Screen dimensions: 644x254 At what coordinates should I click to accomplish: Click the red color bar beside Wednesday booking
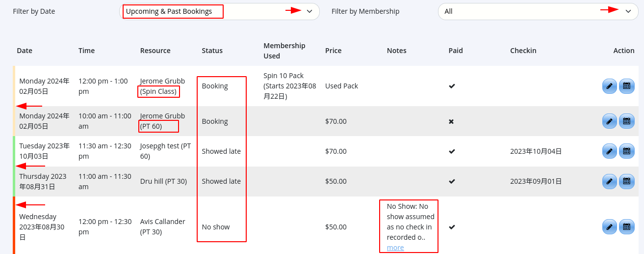14,226
